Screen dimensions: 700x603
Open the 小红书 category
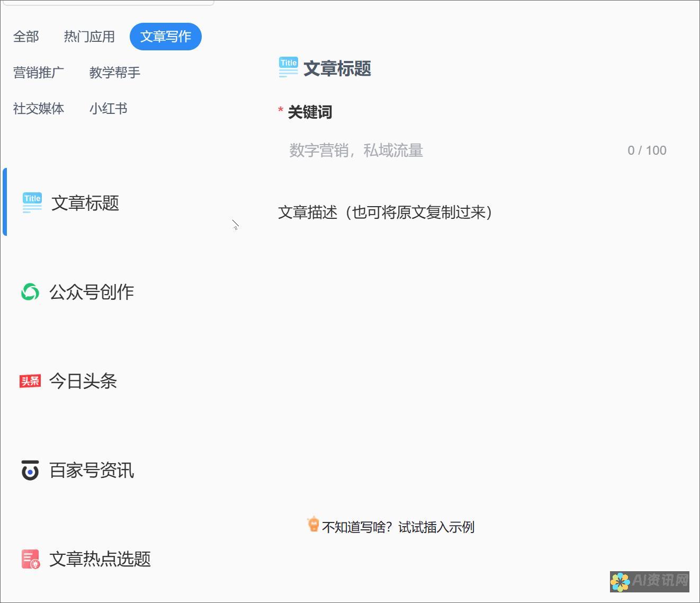pos(109,109)
